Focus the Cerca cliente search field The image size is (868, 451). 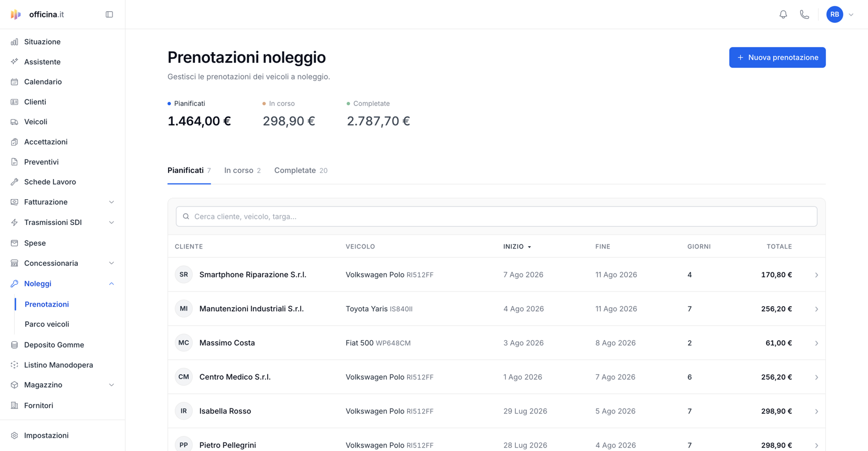(x=496, y=217)
